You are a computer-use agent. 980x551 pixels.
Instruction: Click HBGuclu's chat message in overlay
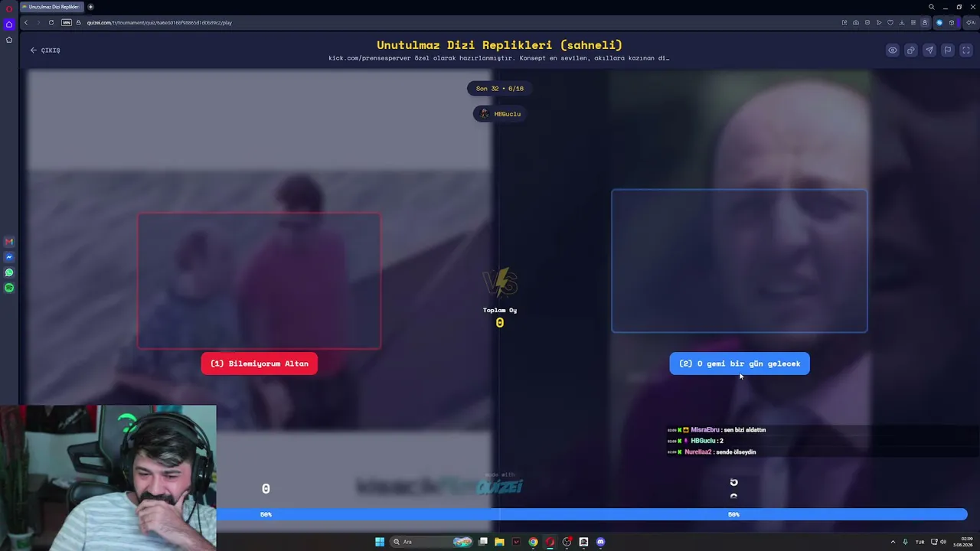coord(695,441)
